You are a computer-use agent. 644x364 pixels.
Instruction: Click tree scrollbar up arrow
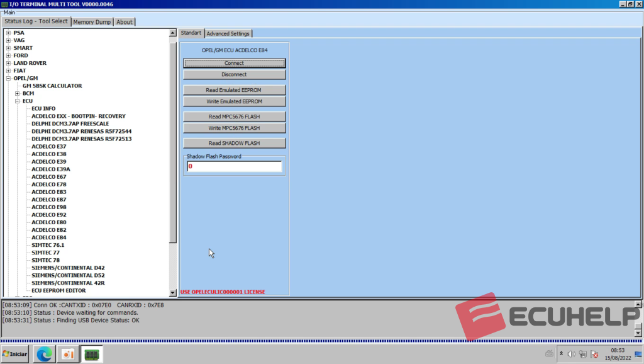point(173,33)
